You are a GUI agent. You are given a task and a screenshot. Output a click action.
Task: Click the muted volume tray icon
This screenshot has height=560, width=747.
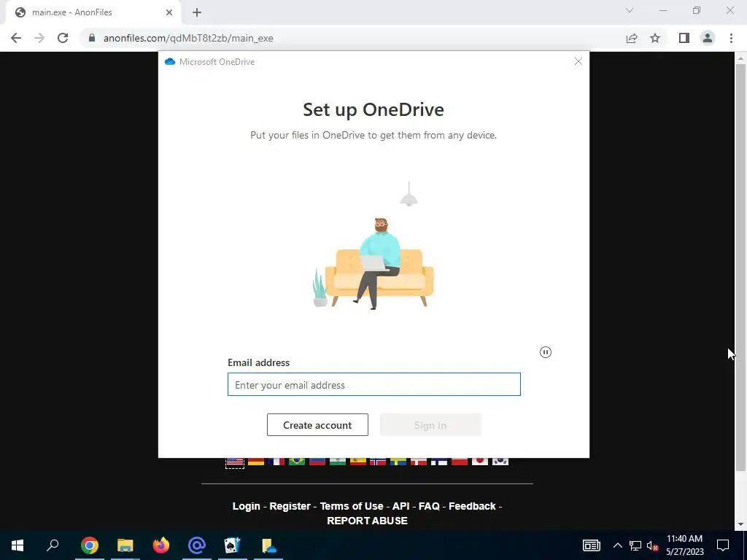[x=653, y=545]
